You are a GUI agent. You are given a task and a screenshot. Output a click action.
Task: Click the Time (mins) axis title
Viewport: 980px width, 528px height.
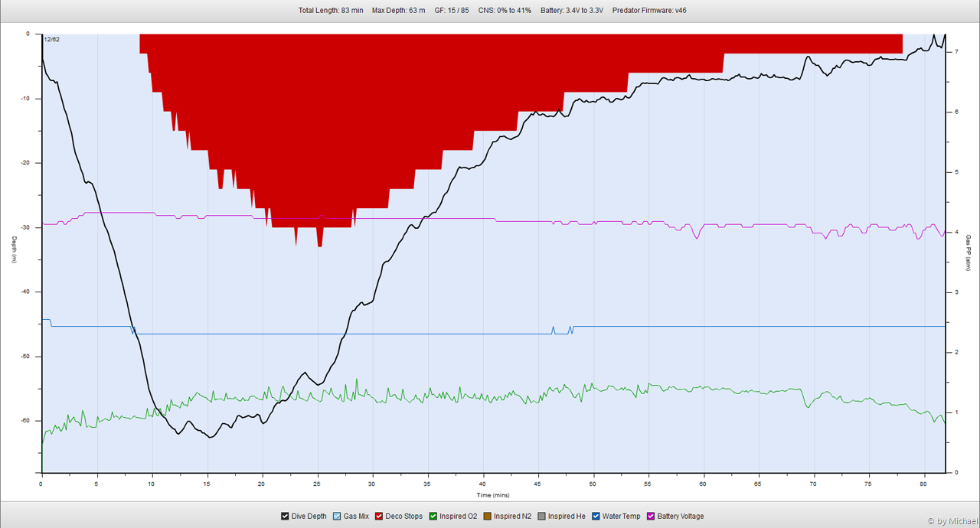point(492,495)
